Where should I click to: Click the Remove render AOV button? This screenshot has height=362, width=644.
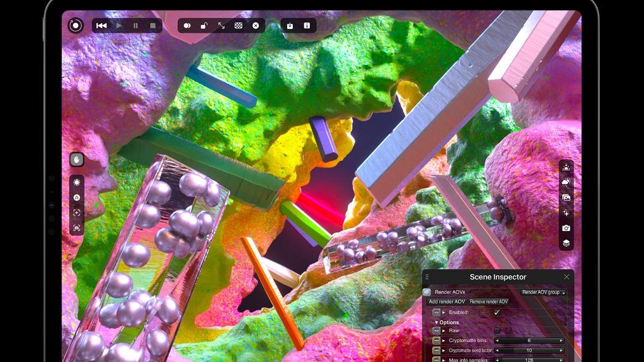coord(488,302)
